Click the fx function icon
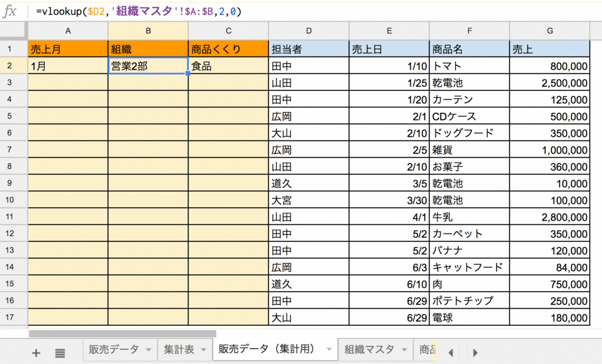Viewport: 602px width, 364px height. 9,12
